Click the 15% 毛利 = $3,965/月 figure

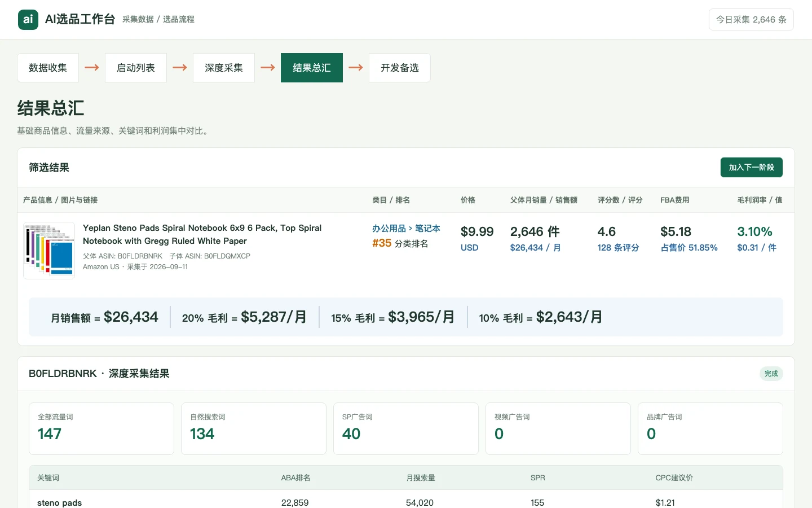392,317
